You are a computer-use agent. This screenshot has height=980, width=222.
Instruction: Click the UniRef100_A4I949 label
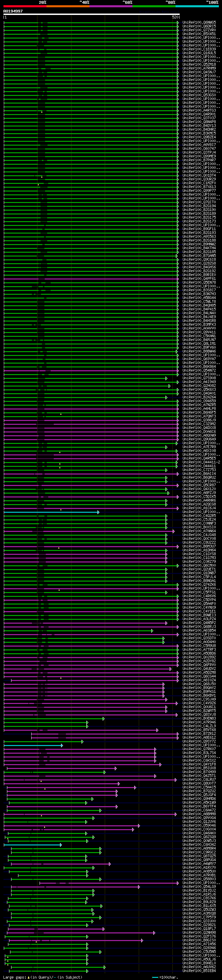[x=199, y=382]
